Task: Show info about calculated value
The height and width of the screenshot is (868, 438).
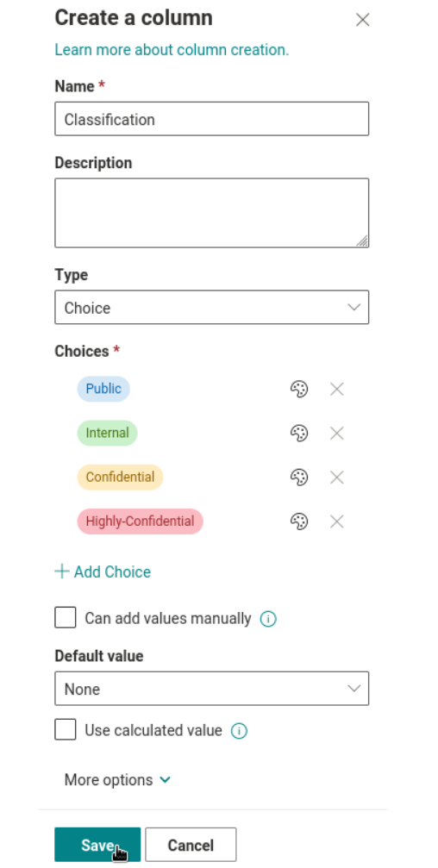Action: (239, 731)
